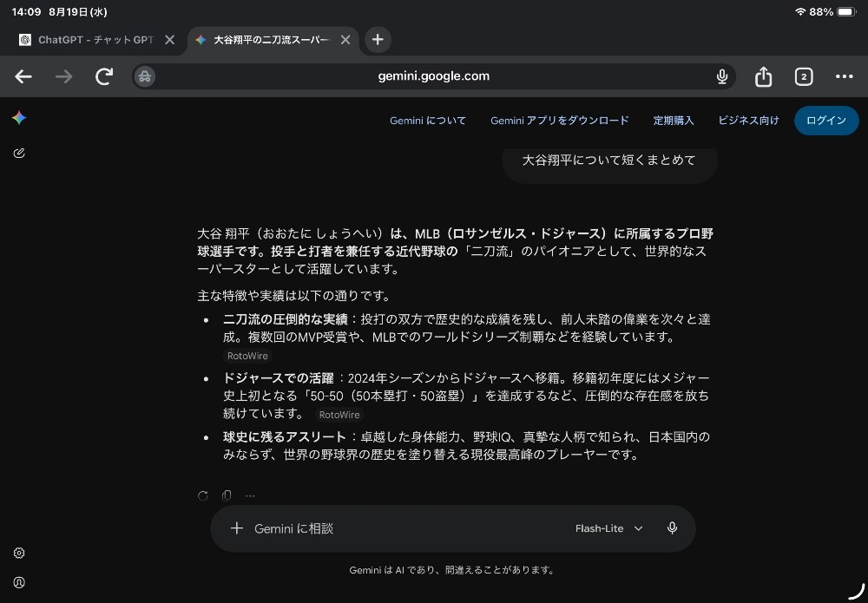Click the Gemini sparkle logo in the sidebar
868x603 pixels.
coord(19,118)
